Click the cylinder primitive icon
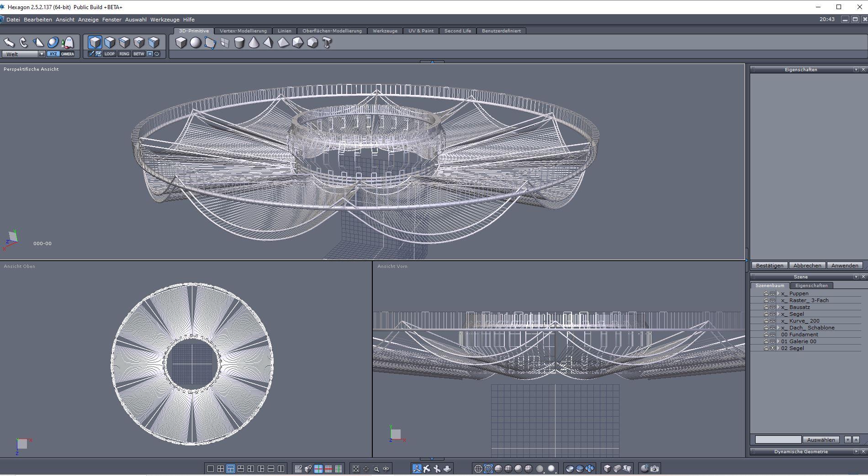Image resolution: width=868 pixels, height=476 pixels. coord(239,42)
